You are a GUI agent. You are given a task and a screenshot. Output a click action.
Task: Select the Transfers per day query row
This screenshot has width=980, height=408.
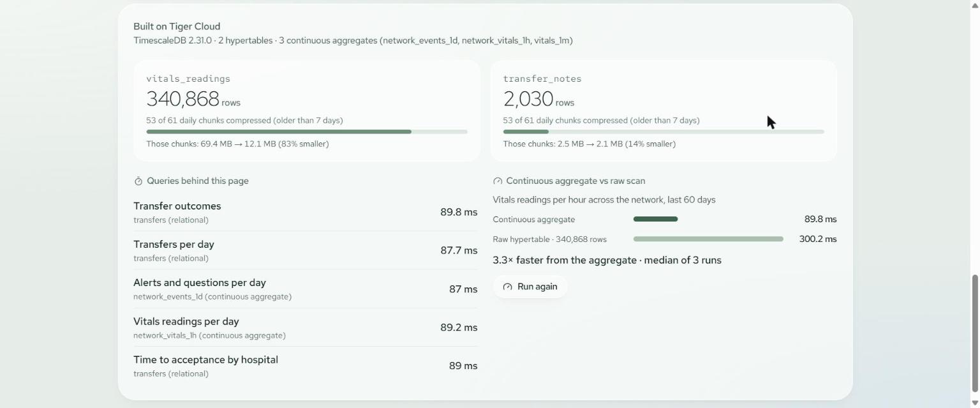coord(306,250)
